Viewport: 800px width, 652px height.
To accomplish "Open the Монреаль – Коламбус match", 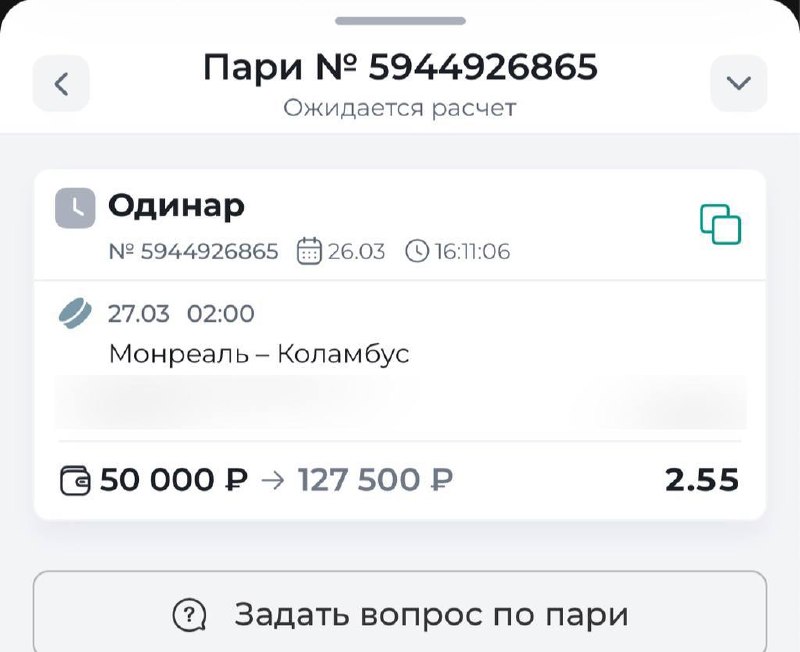I will [x=259, y=354].
